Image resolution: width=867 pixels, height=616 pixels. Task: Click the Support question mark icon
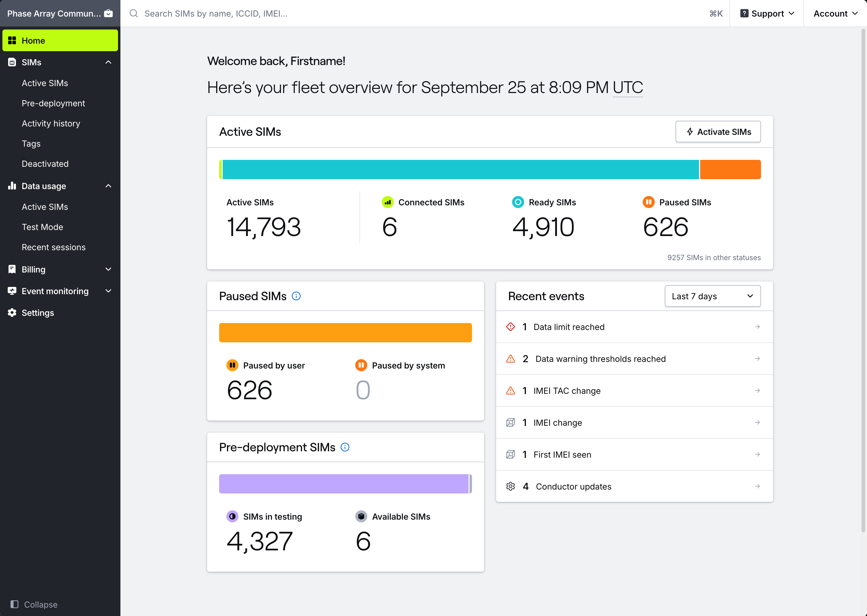(x=744, y=14)
